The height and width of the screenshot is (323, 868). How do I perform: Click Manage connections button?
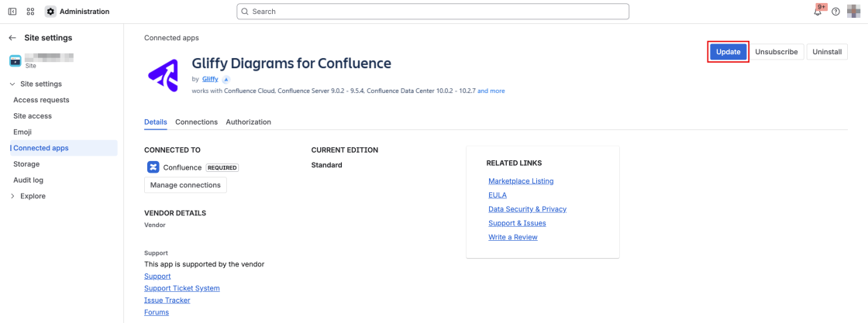pos(185,184)
